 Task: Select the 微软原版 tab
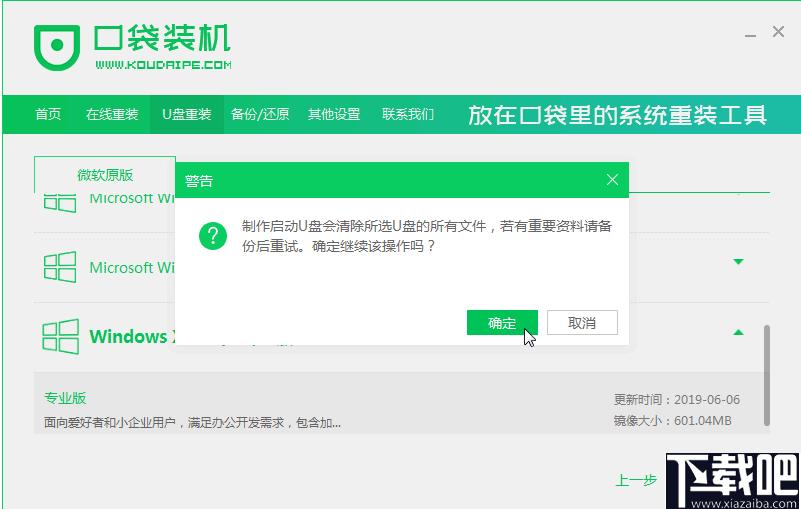(105, 175)
